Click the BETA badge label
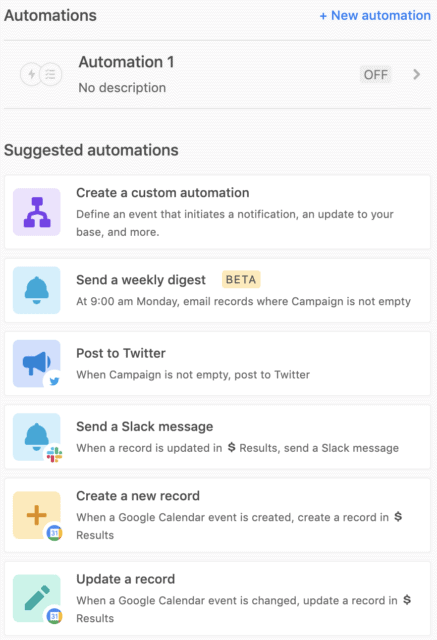Image resolution: width=437 pixels, height=640 pixels. [241, 280]
